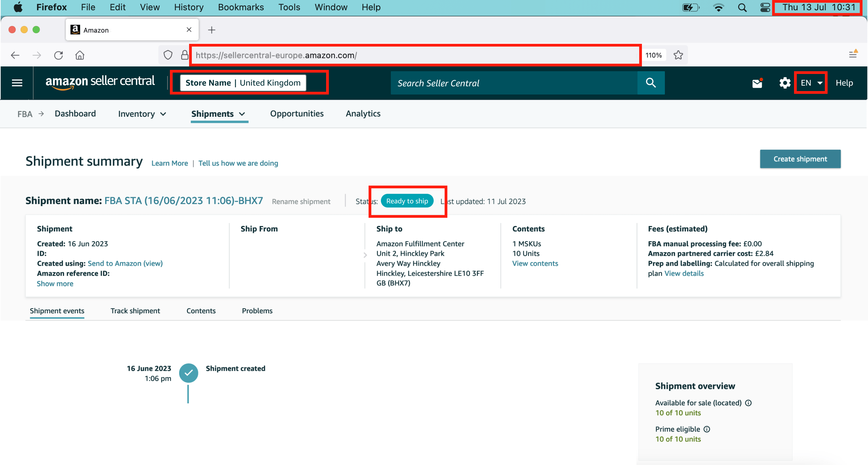Go to the browser home page
Image resolution: width=868 pixels, height=465 pixels.
point(80,55)
